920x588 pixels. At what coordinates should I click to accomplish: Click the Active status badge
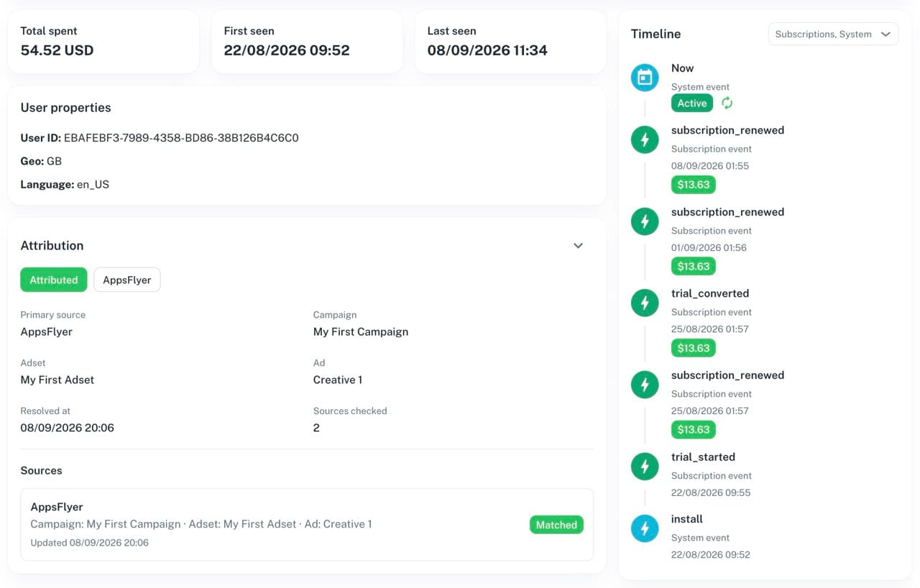tap(692, 103)
